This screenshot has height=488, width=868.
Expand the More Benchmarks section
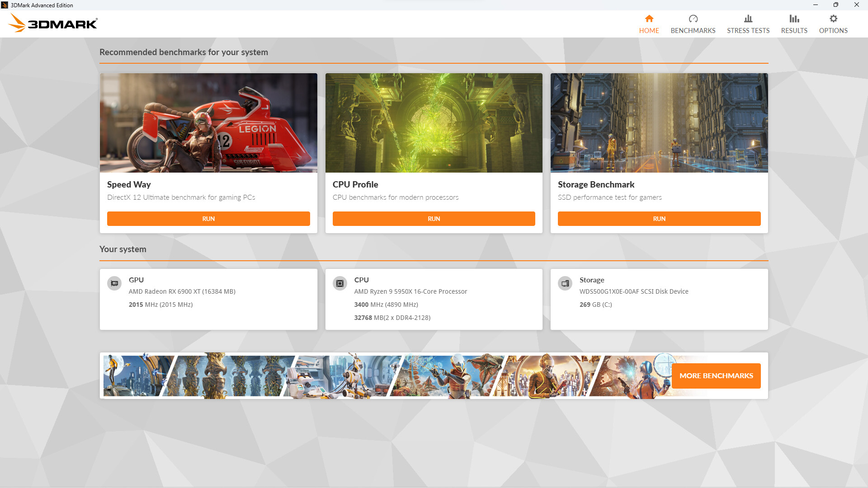point(716,376)
